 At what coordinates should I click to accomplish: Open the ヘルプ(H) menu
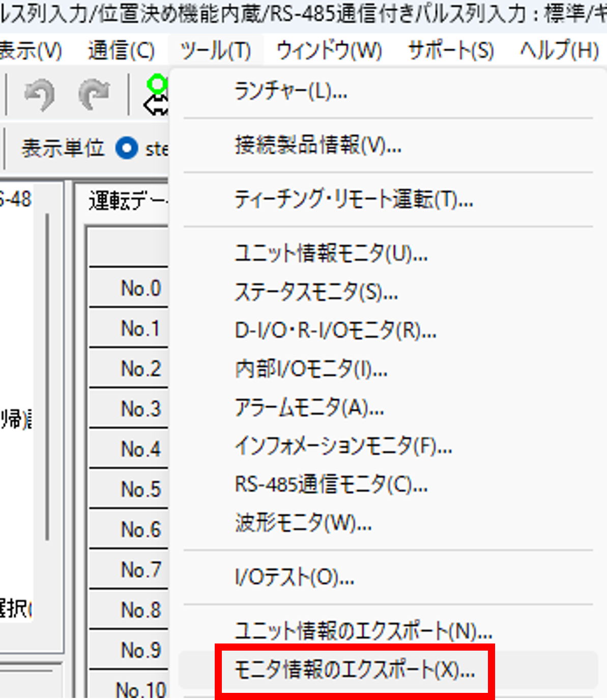tap(559, 50)
